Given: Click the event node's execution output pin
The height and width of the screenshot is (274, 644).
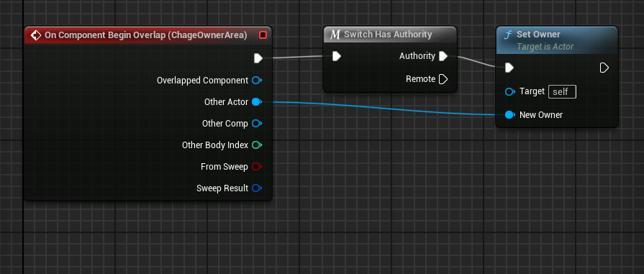Looking at the screenshot, I should 258,58.
